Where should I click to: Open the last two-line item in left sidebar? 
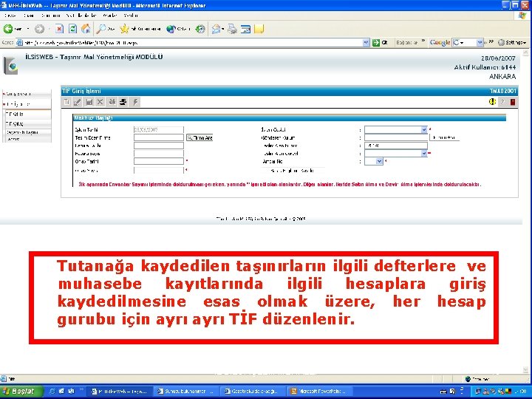pos(27,135)
